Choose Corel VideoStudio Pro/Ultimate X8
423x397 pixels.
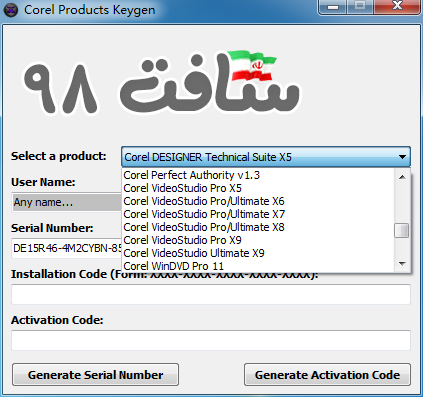[x=259, y=227]
